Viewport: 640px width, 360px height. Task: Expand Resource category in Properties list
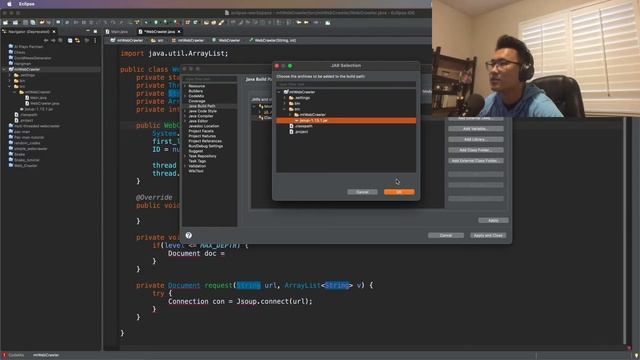185,86
